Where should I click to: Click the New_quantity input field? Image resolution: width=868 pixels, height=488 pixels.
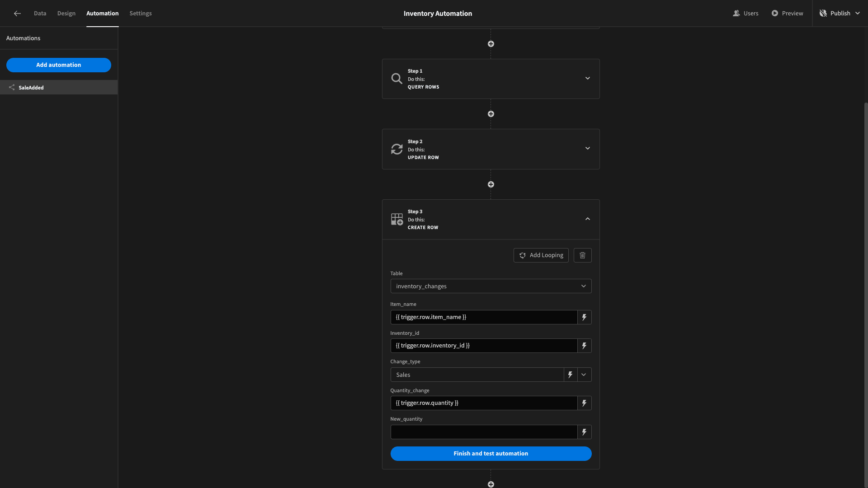[x=484, y=432]
